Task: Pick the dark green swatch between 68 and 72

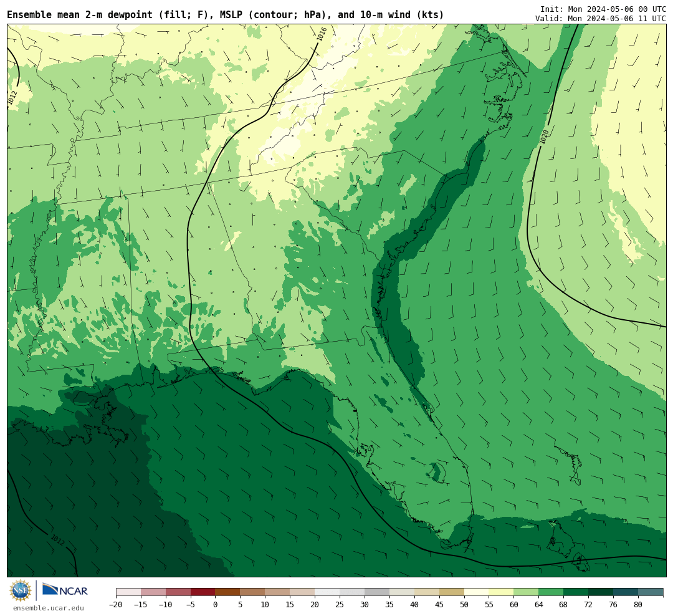Action: pyautogui.click(x=576, y=592)
